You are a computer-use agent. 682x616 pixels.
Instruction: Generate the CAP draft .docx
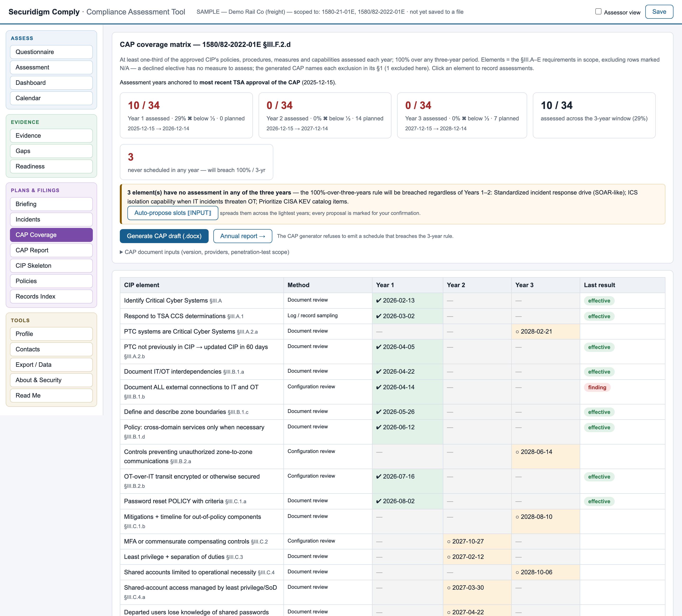[164, 236]
